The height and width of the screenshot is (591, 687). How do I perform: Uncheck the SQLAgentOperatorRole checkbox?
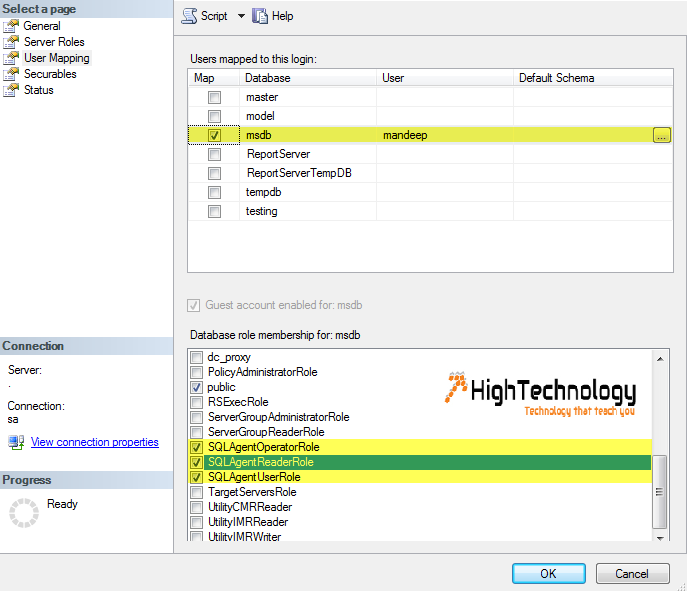196,447
